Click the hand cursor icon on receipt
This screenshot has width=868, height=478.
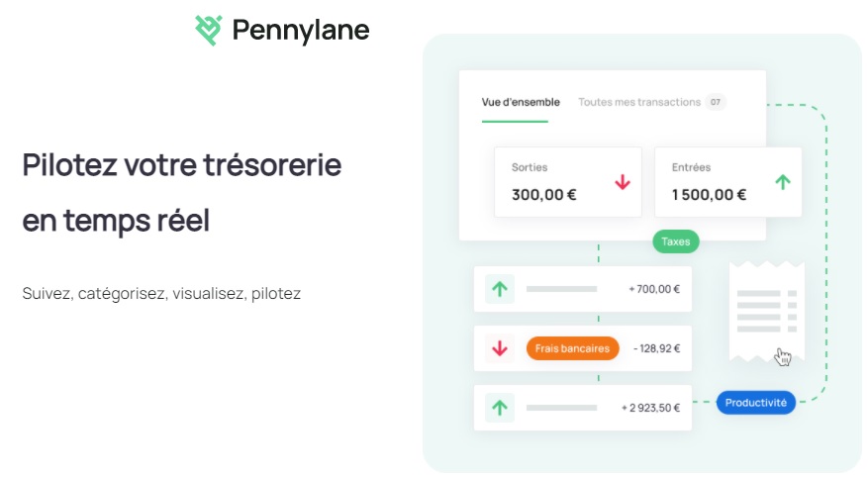pos(783,357)
